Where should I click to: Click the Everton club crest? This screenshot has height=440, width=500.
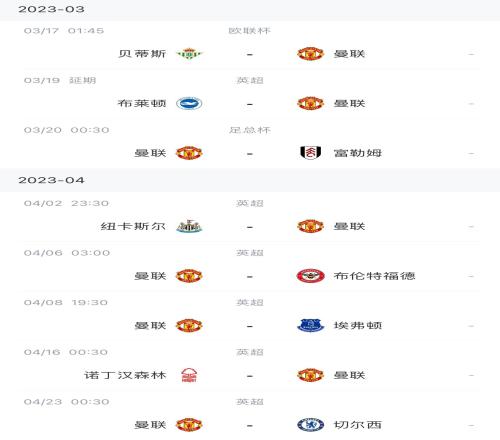(x=310, y=325)
